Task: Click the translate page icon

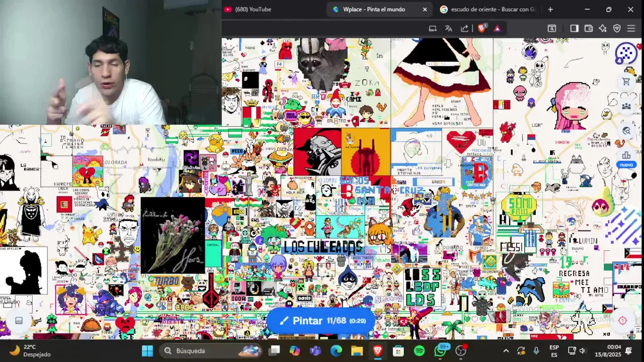Action: 448,29
